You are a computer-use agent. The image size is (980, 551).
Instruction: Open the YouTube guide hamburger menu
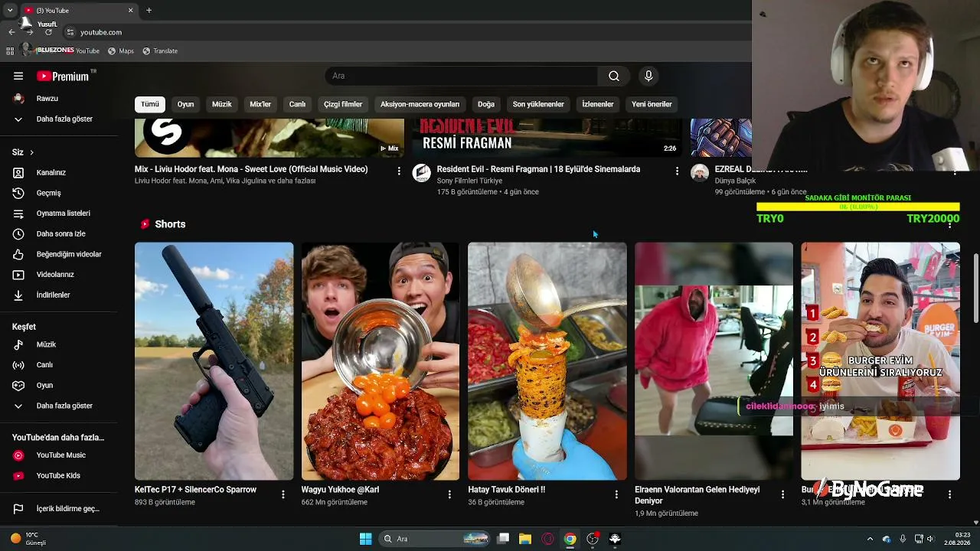(18, 76)
